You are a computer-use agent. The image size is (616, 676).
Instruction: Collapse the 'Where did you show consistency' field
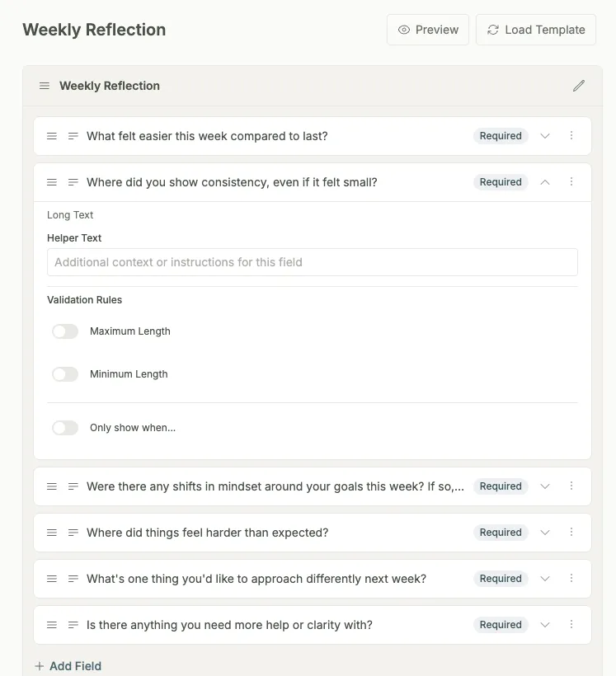[545, 182]
